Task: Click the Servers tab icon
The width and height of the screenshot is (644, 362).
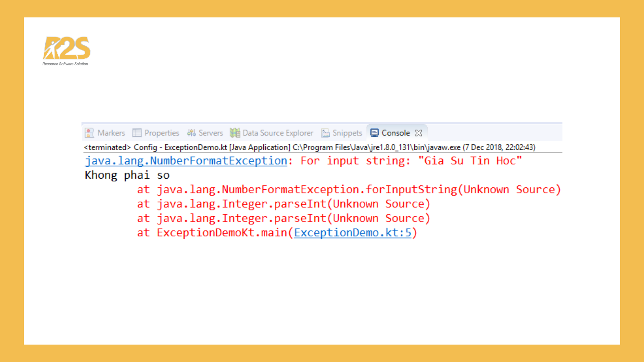Action: [191, 133]
